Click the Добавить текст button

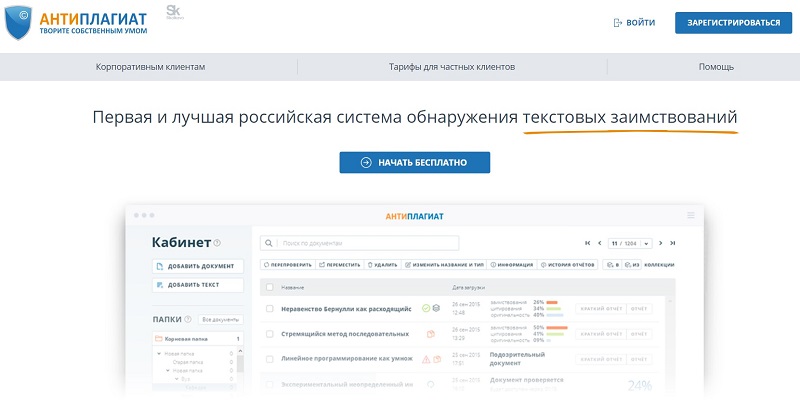(198, 285)
